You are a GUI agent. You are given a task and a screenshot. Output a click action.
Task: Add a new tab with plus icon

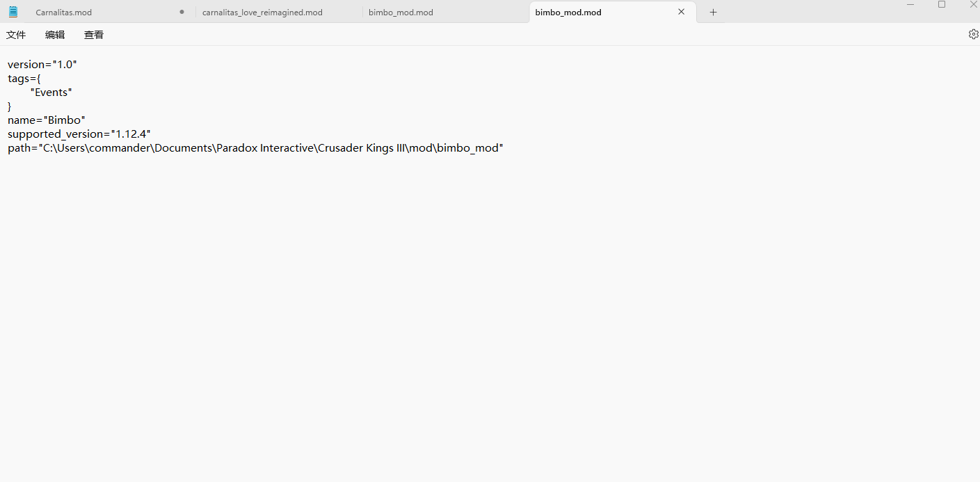click(x=713, y=13)
